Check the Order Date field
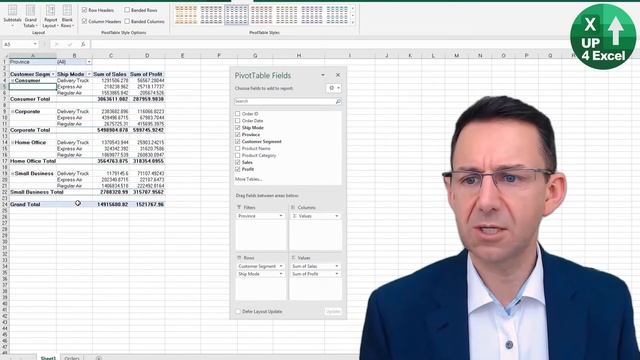The height and width of the screenshot is (360, 640). tap(238, 121)
